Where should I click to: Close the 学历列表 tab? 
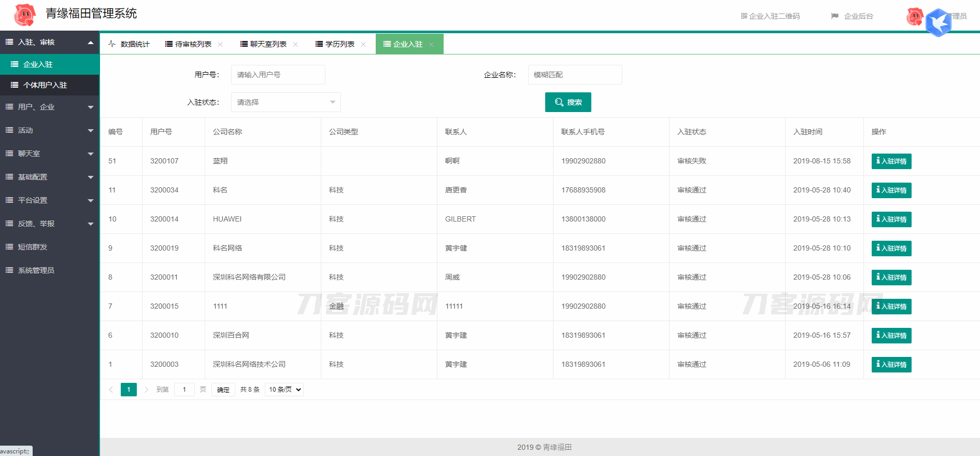pyautogui.click(x=363, y=45)
